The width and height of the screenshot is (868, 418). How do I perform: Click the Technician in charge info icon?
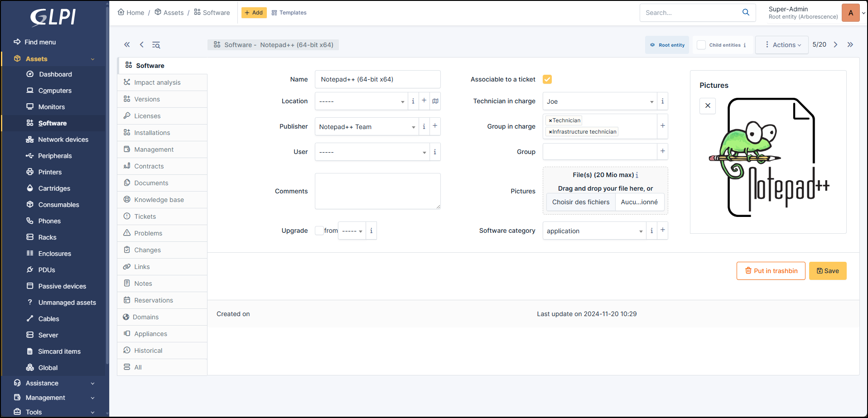662,101
